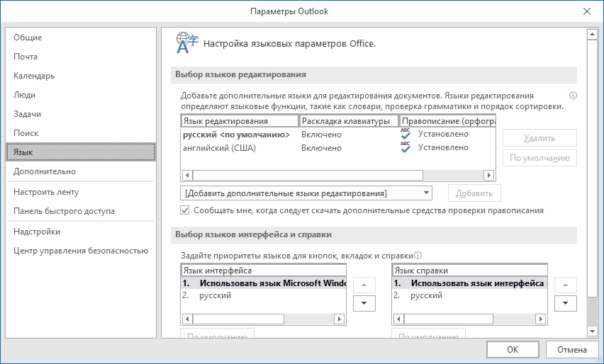The width and height of the screenshot is (604, 364).
Task: Click the Язык редактирования column header
Action: point(240,121)
